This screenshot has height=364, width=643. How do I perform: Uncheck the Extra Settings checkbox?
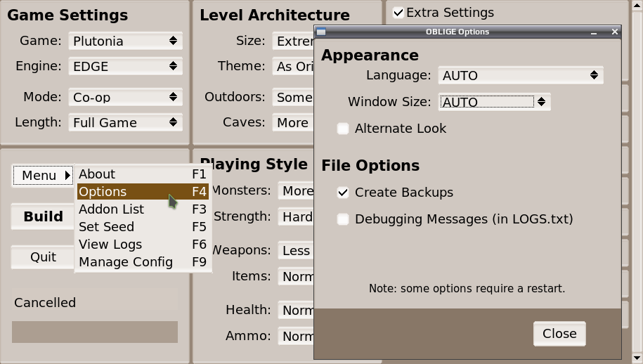tap(398, 13)
